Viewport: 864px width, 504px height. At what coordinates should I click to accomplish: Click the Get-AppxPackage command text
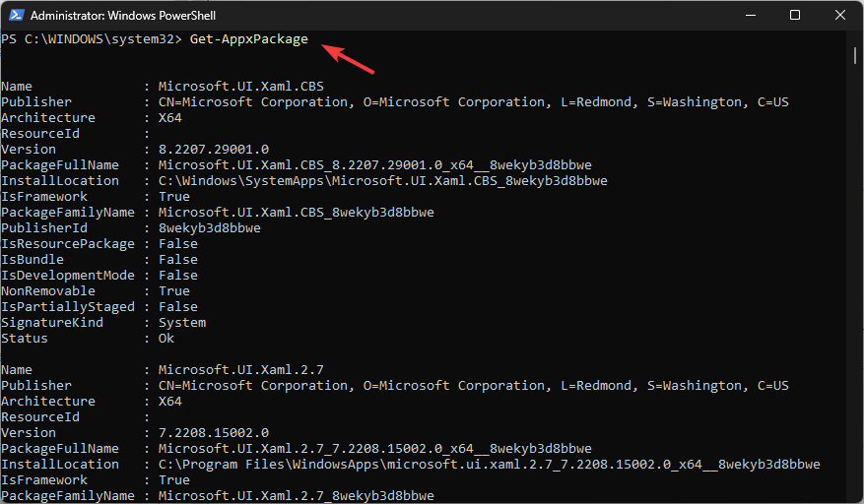[x=249, y=39]
